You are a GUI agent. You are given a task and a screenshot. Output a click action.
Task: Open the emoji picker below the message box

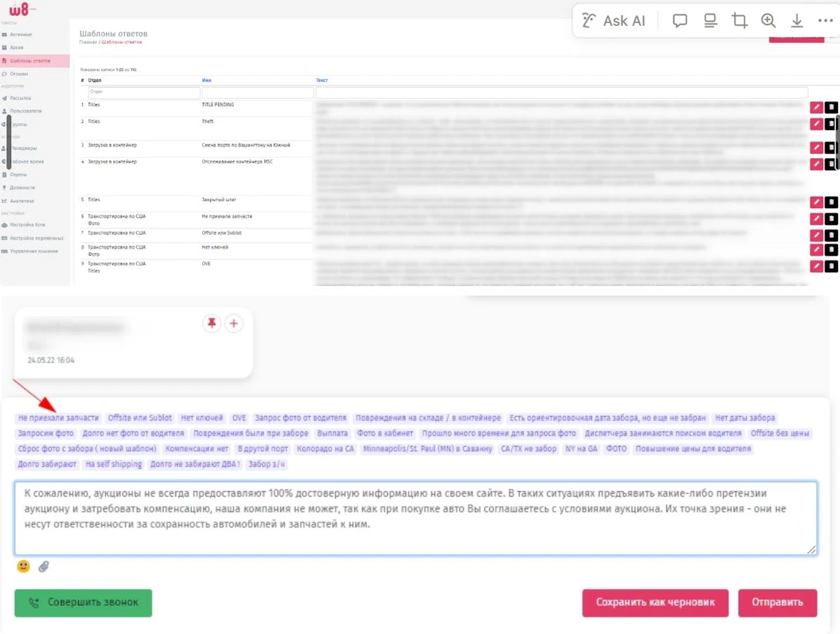coord(23,566)
